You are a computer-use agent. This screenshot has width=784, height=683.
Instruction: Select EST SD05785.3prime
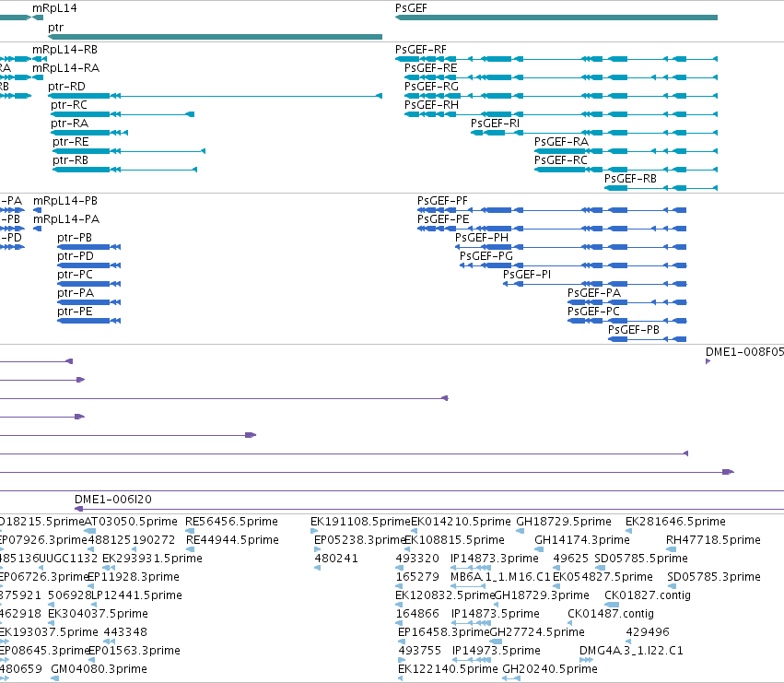(672, 586)
